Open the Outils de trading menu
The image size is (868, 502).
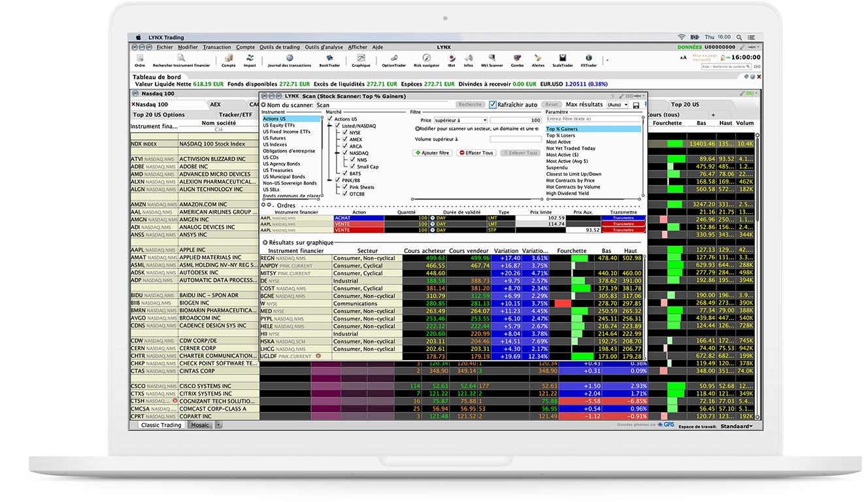click(x=280, y=47)
